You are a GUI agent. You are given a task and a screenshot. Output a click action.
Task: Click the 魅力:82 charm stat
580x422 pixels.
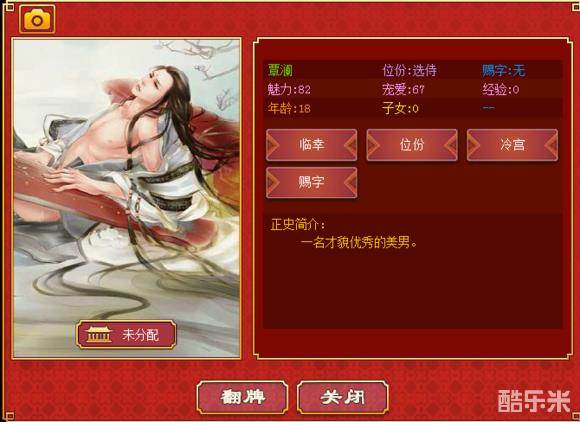coord(289,90)
